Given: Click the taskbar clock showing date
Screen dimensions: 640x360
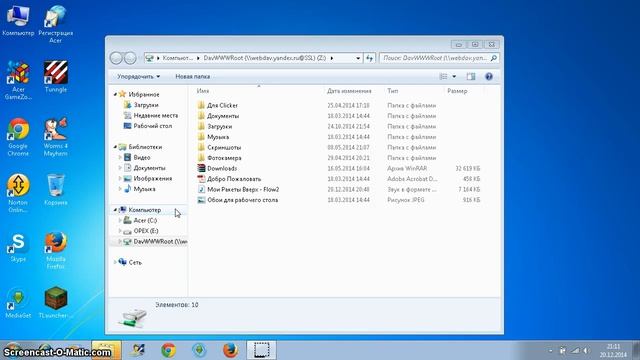Looking at the screenshot, I should pyautogui.click(x=613, y=351).
